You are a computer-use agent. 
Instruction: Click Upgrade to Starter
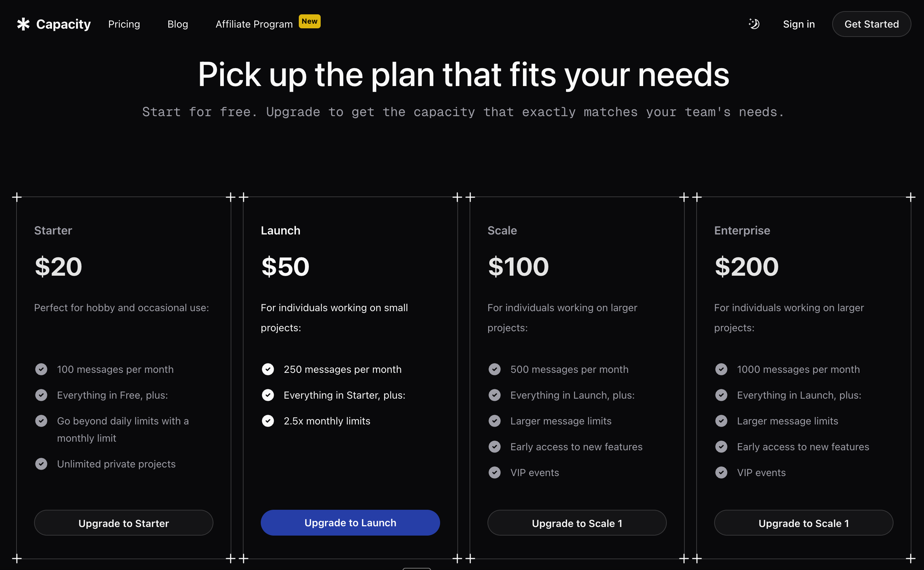point(124,523)
